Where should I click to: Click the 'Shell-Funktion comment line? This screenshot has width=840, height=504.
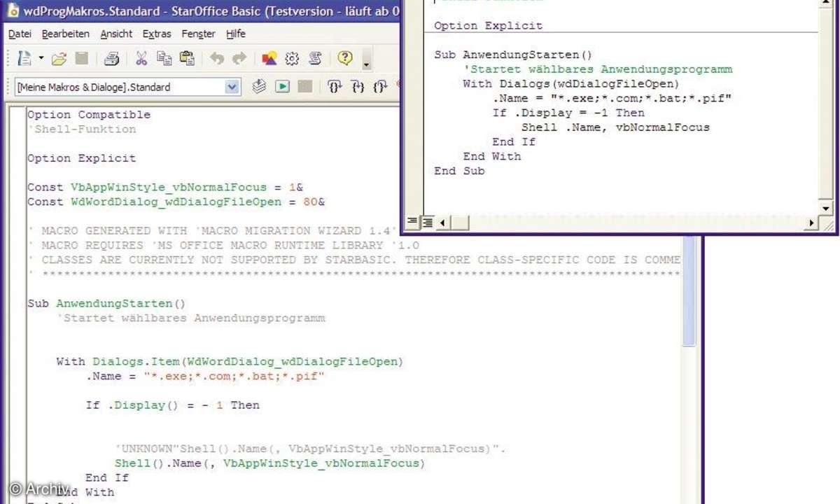point(82,129)
